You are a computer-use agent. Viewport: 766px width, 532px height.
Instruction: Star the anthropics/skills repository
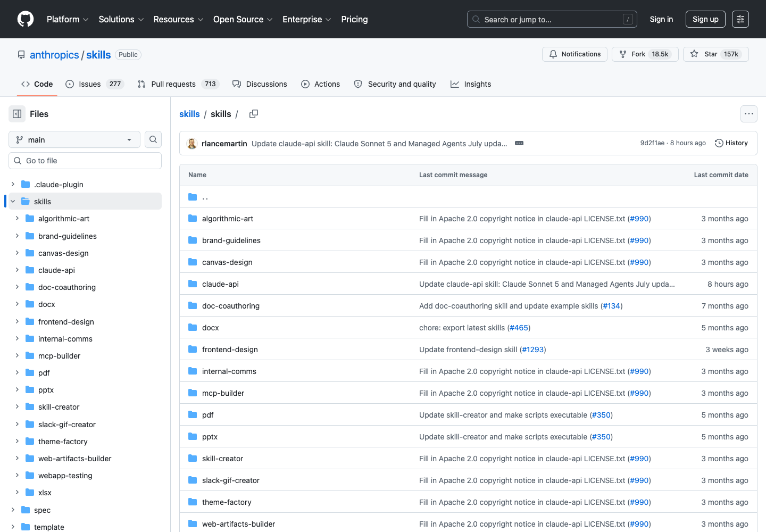click(716, 54)
